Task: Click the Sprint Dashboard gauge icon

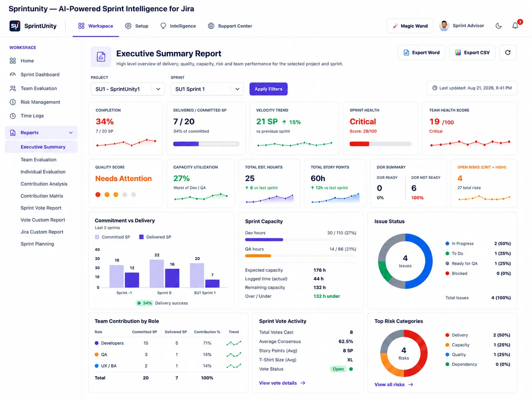Action: (x=13, y=74)
